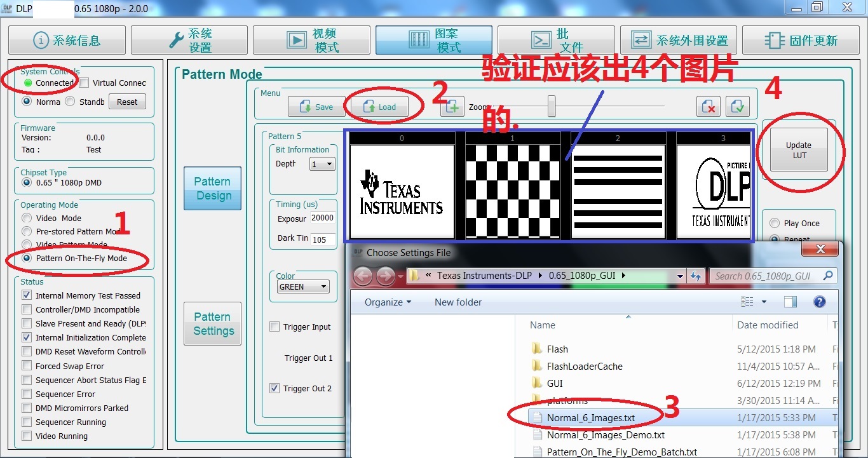Select the Standby radio button
Screen dimensions: 868x458
pyautogui.click(x=71, y=102)
